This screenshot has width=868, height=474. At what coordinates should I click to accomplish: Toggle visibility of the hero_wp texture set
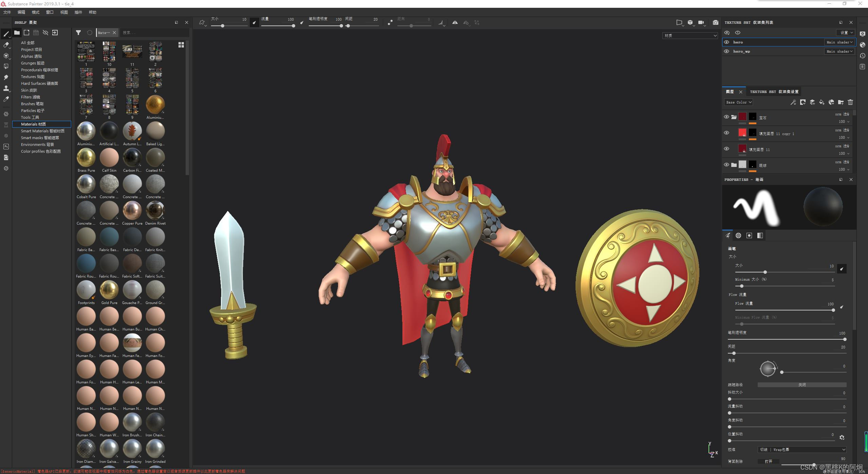click(727, 52)
